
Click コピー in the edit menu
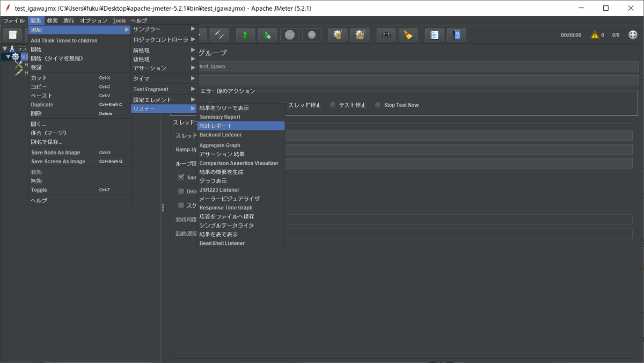click(x=80, y=86)
